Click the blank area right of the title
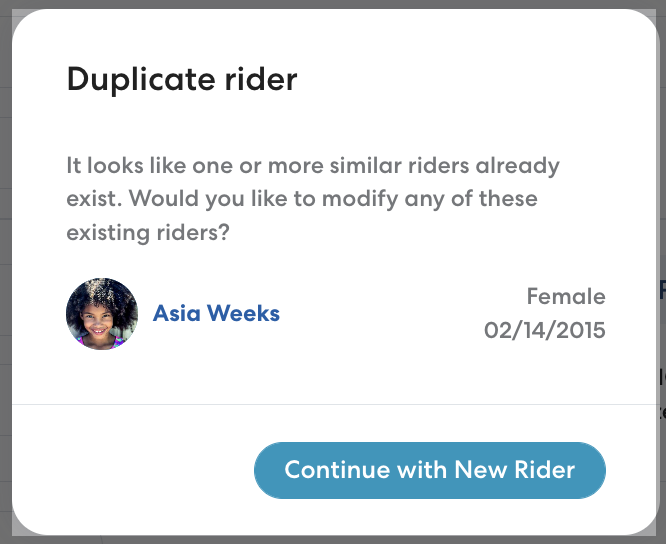Viewport: 666px width, 544px height. tap(470, 78)
